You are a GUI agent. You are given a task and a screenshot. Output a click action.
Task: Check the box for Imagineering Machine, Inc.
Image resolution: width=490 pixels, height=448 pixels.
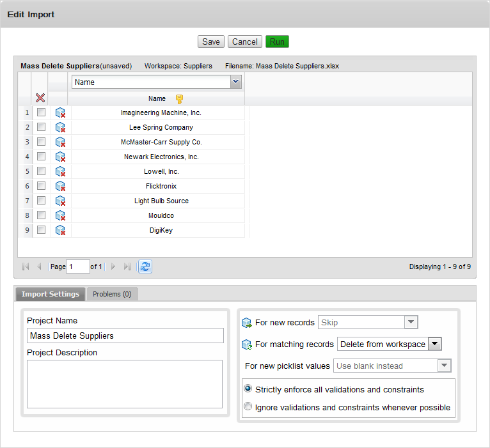tap(41, 112)
